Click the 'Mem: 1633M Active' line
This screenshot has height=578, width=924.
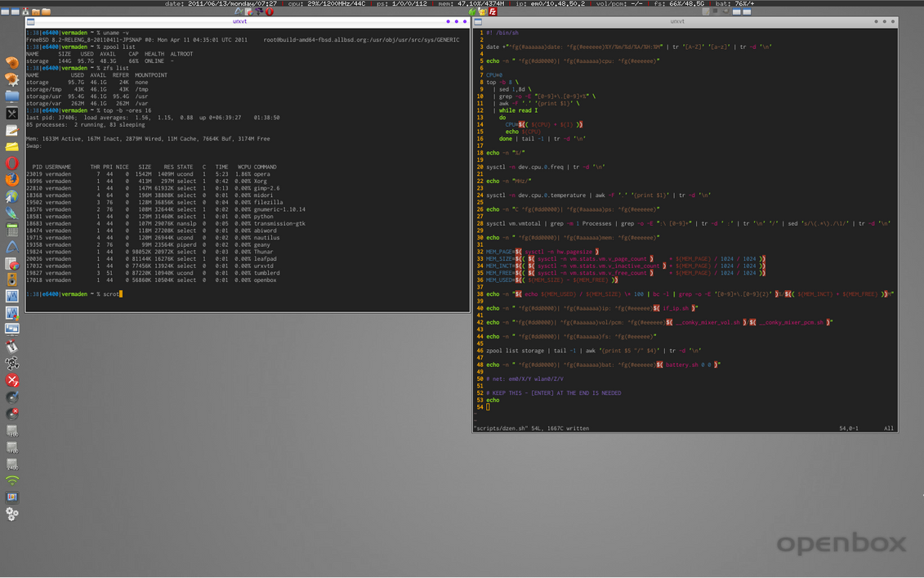pyautogui.click(x=148, y=139)
